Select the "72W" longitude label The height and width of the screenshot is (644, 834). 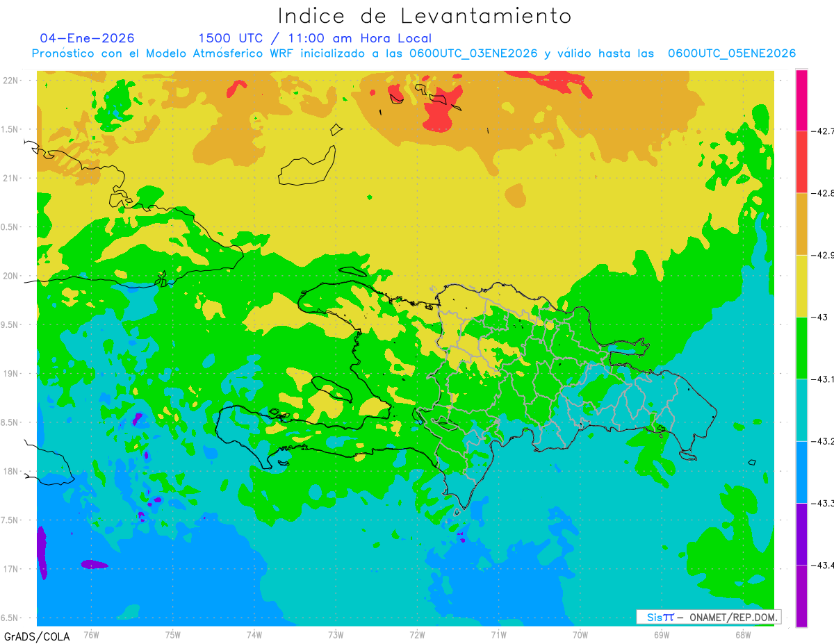tap(417, 635)
